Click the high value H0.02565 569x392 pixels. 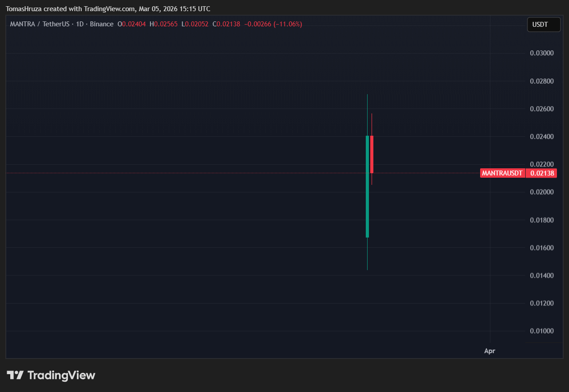click(x=164, y=24)
